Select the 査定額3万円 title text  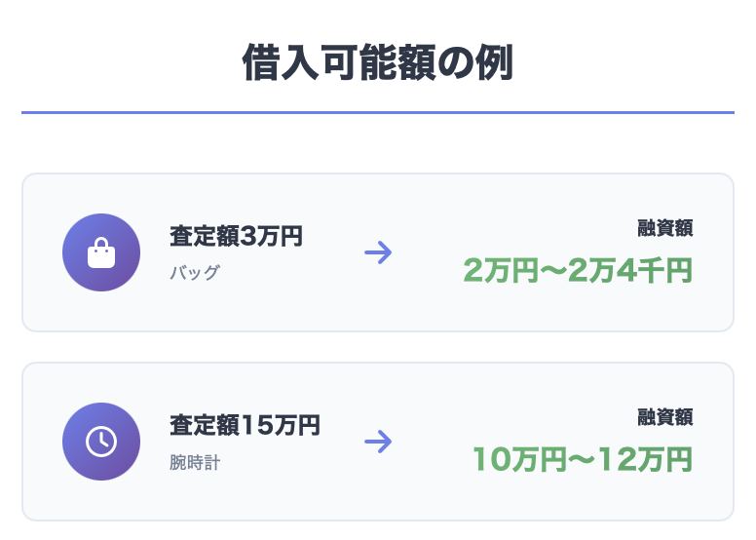(x=236, y=237)
